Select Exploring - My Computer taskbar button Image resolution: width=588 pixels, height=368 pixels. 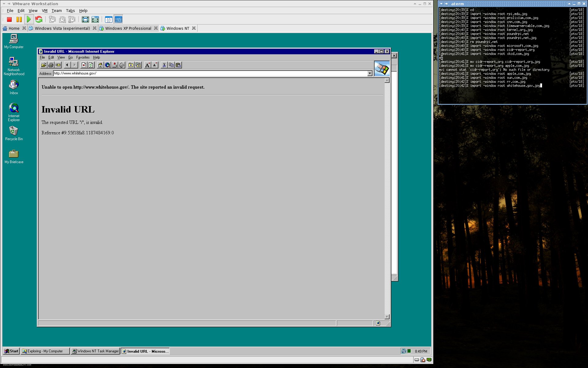click(x=45, y=351)
